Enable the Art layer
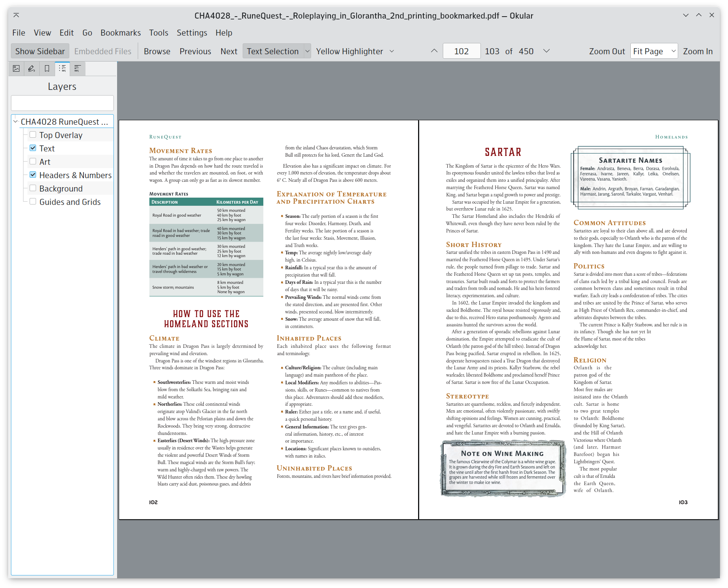728x588 pixels. tap(33, 161)
